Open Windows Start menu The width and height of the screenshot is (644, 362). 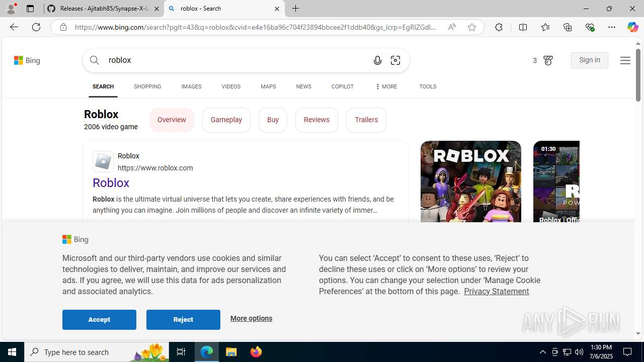coord(12,352)
